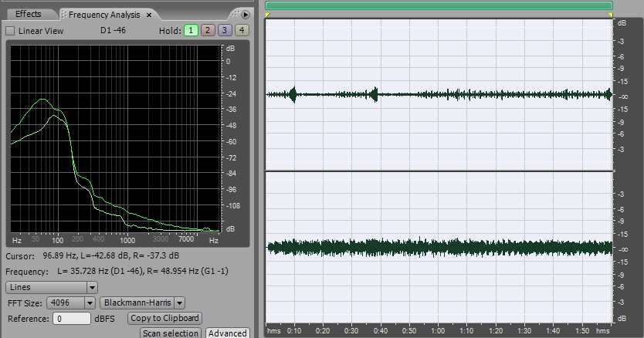Click the green horizontal zoom scrollbar
Viewport: 644px width, 338px height.
[439, 5]
